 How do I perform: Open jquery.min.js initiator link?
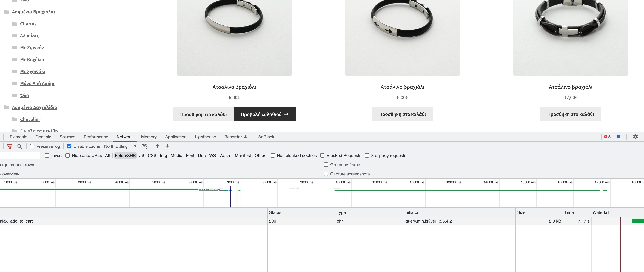pyautogui.click(x=428, y=221)
